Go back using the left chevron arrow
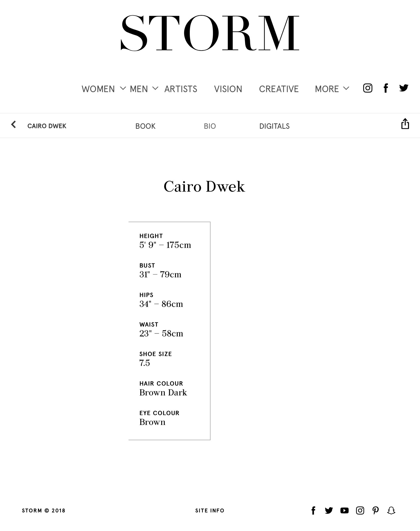Viewport: 420px width, 531px height. pos(13,125)
